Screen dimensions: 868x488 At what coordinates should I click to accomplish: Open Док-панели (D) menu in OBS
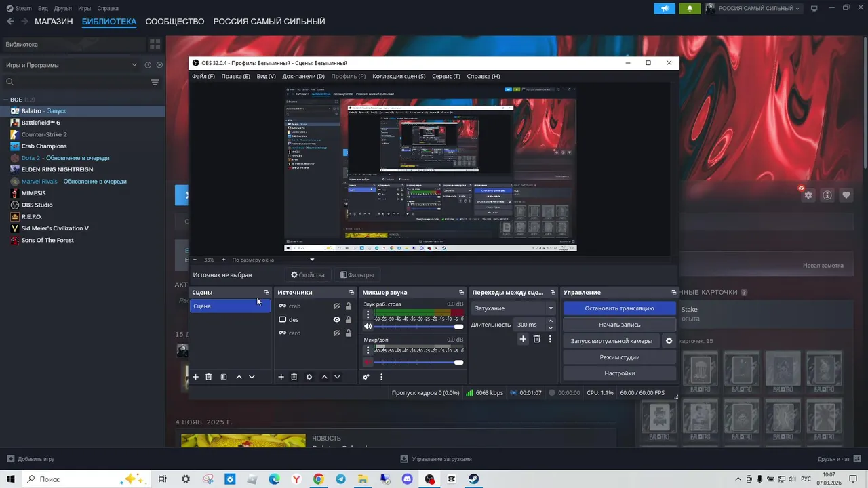[303, 76]
